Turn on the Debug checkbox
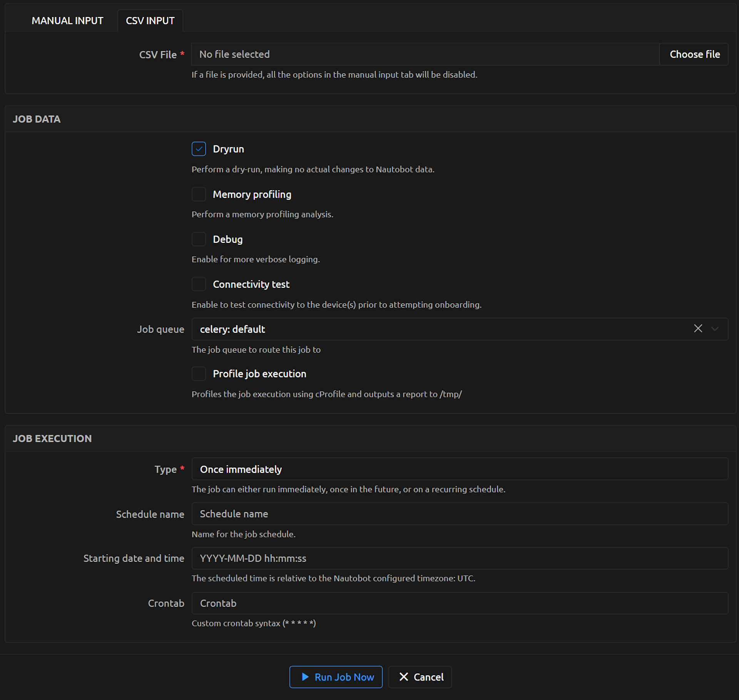The image size is (739, 700). coord(199,239)
